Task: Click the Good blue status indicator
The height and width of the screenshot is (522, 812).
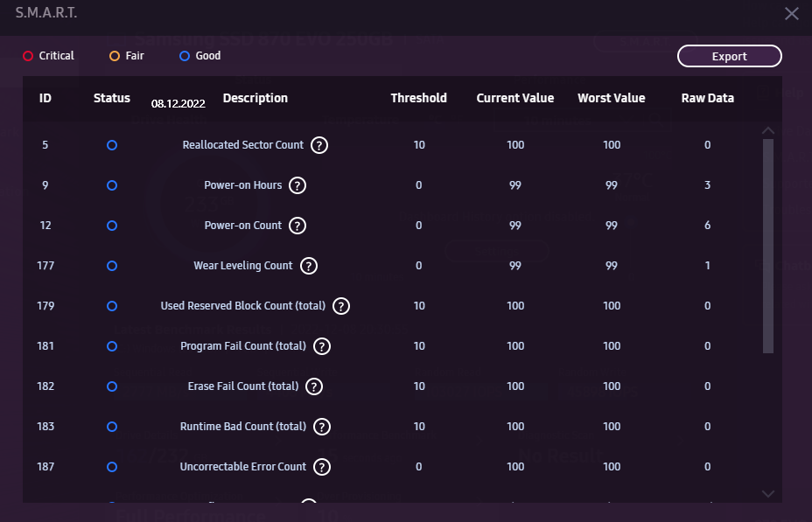Action: [x=185, y=56]
